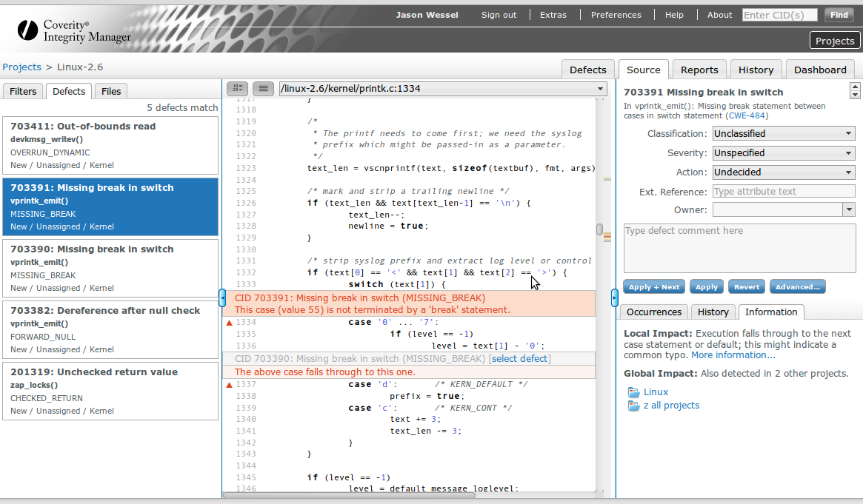Click the red event marker at line 1337
The width and height of the screenshot is (863, 504).
tap(229, 385)
